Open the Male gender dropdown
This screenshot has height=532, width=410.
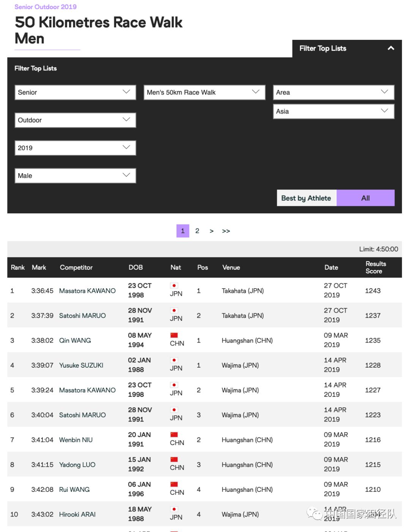(75, 175)
